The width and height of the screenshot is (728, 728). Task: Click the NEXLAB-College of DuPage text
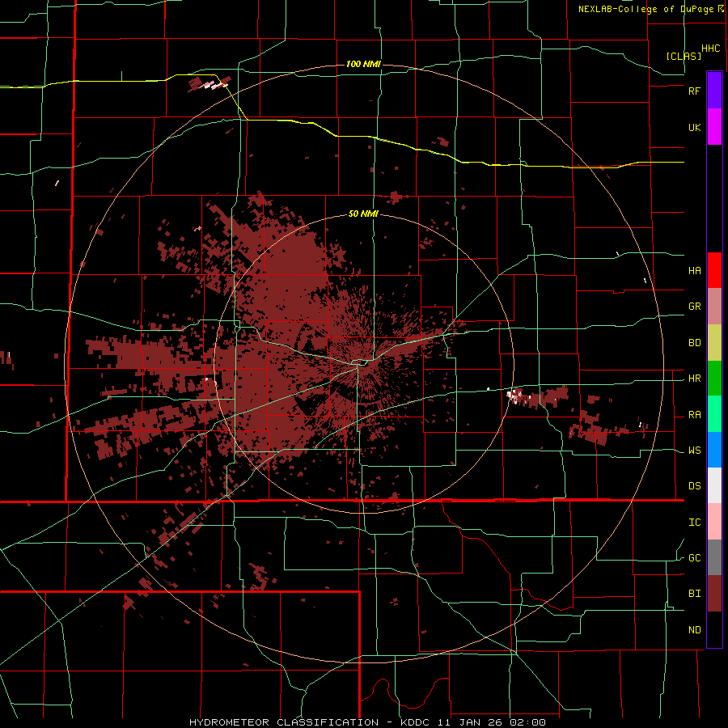pyautogui.click(x=645, y=9)
